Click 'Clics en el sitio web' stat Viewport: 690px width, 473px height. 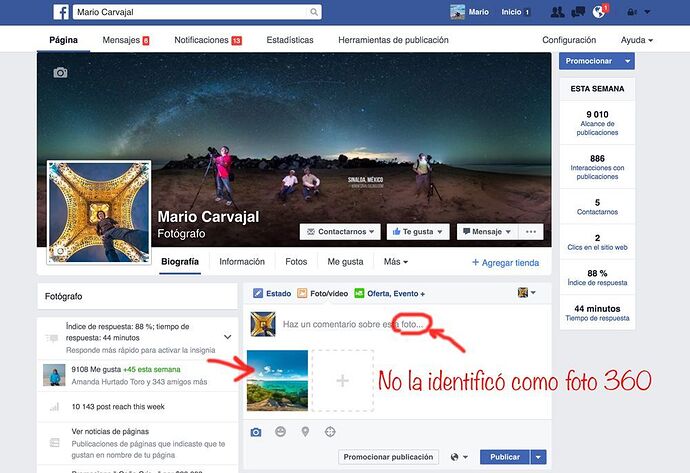597,242
